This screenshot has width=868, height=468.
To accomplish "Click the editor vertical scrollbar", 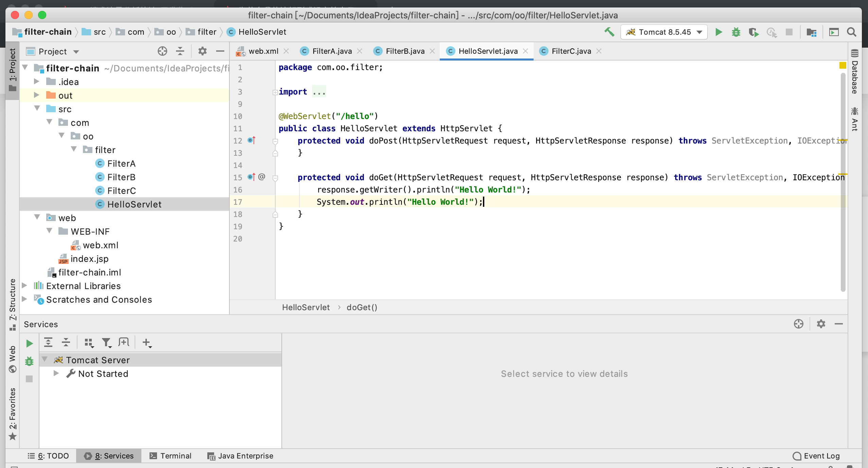I will [x=843, y=182].
